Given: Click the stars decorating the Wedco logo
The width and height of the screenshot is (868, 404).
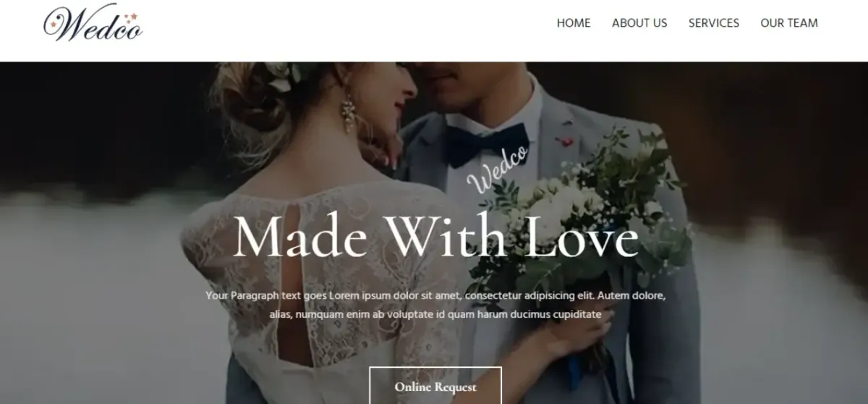Looking at the screenshot, I should pos(131,17).
